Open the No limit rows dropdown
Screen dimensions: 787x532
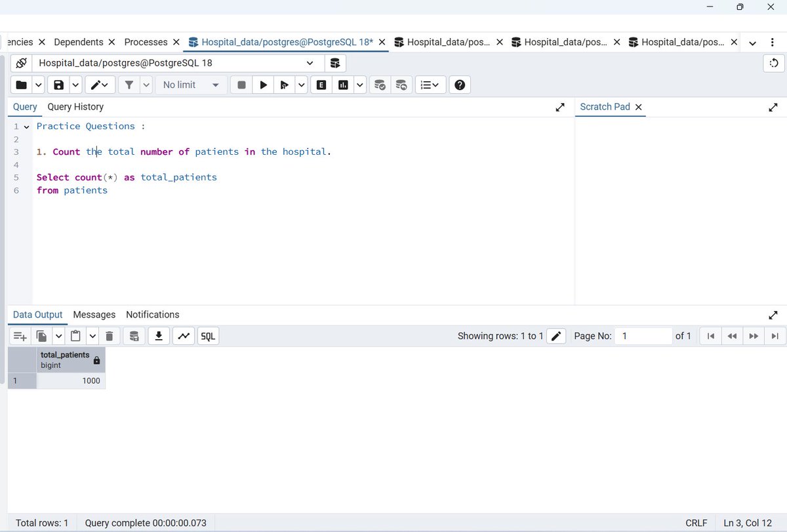(191, 85)
